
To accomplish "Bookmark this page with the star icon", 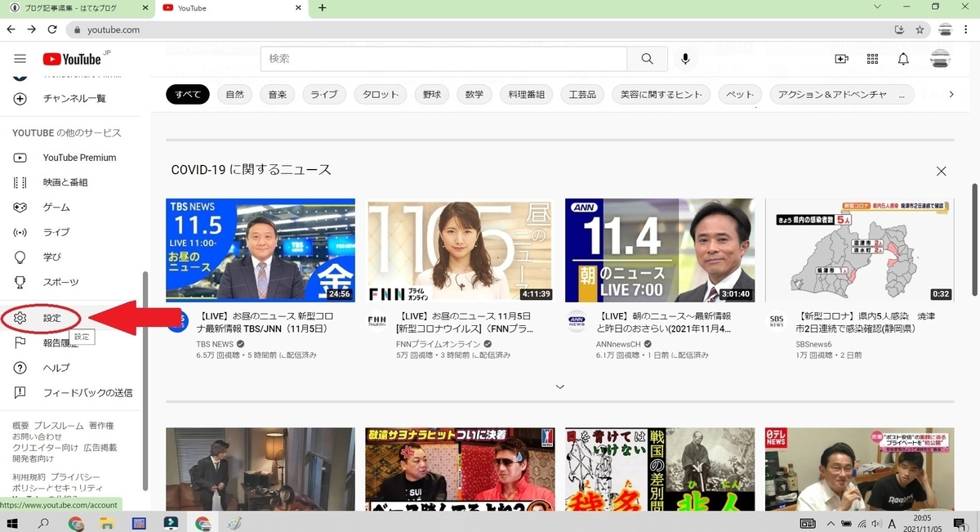I will tap(920, 29).
